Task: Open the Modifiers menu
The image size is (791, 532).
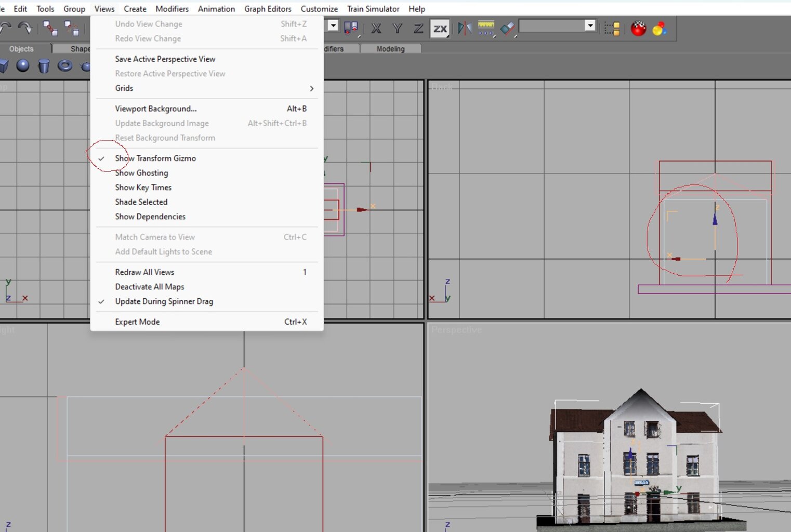Action: (172, 9)
